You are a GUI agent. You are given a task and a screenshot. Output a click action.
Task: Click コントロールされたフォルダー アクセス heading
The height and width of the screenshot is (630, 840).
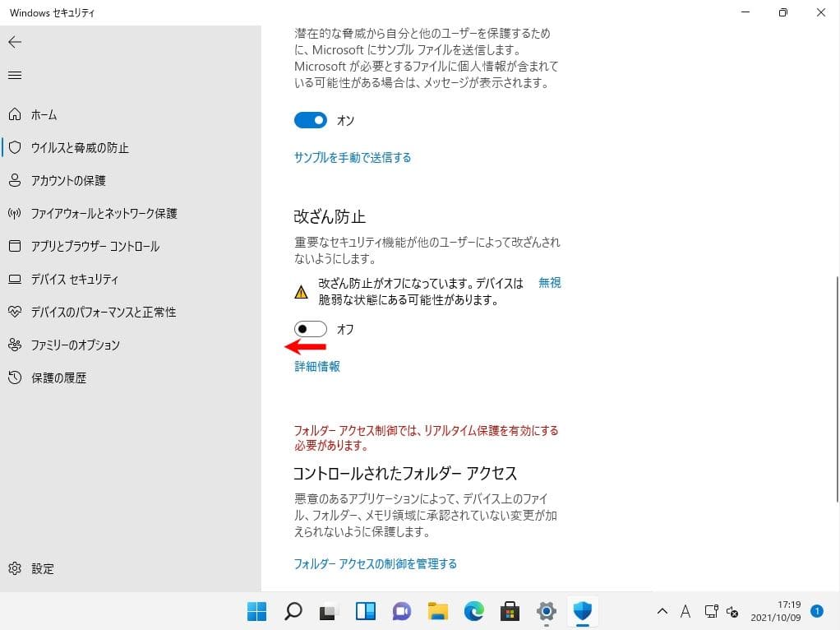click(x=405, y=473)
